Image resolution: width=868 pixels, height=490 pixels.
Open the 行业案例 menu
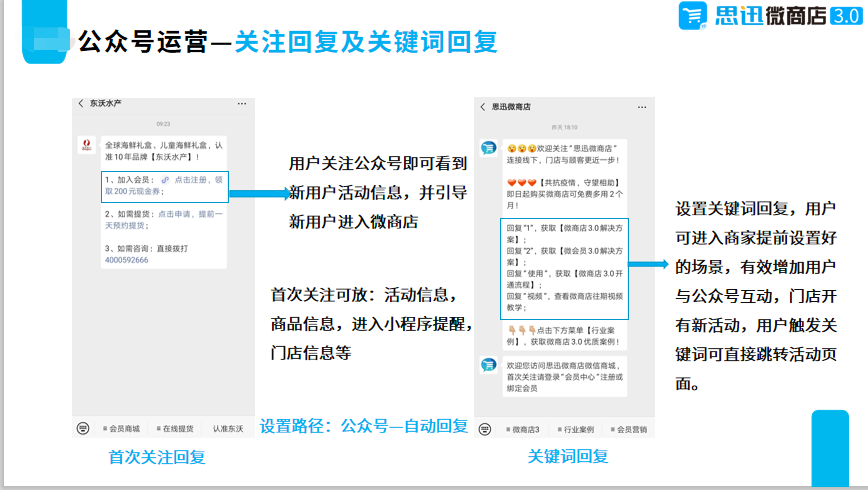576,429
